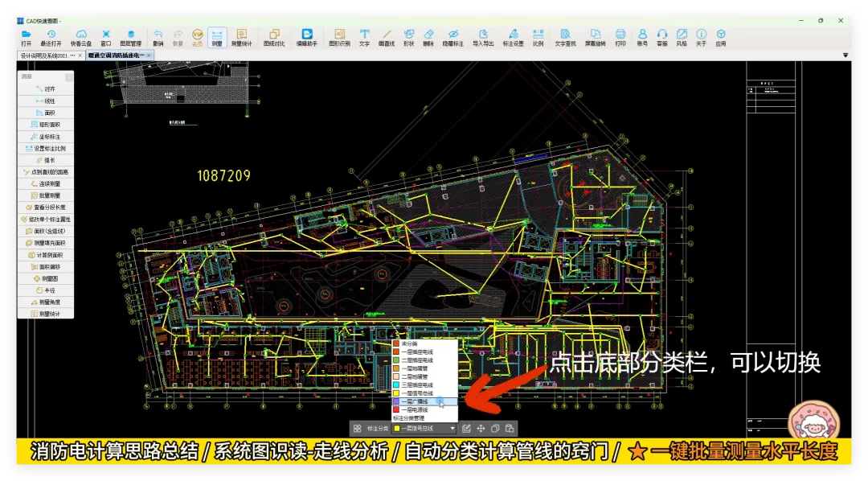The image size is (868, 481).
Task: Open 账号 account icon
Action: (x=642, y=38)
